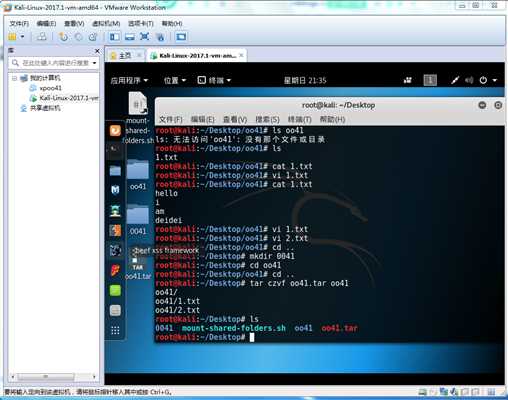Click the snapshot manager toolbar icon
Viewport: 508px width, 400px height.
tap(93, 37)
